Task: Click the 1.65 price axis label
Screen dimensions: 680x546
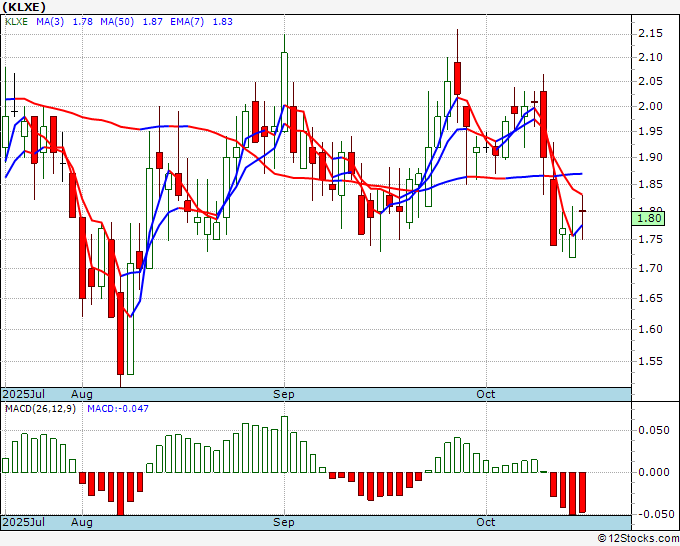Action: pyautogui.click(x=651, y=298)
